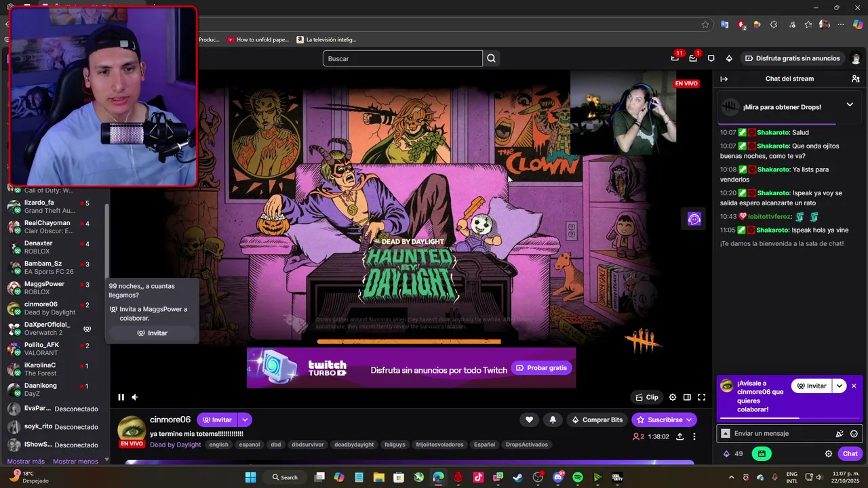Click Invitar in the MaggsPower popup
Screen dimensions: 868x488
pos(152,333)
